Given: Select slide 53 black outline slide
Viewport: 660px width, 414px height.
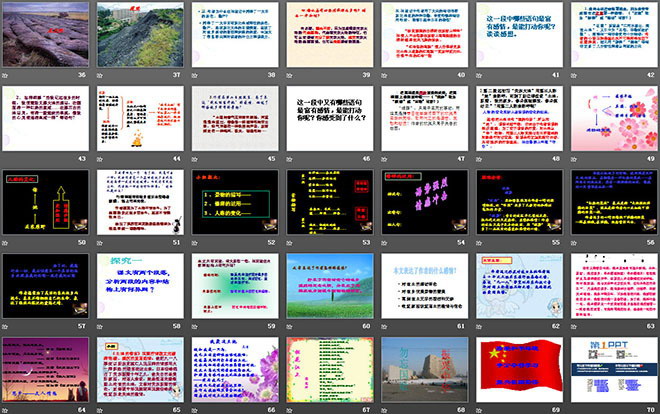Looking at the screenshot, I should point(330,202).
